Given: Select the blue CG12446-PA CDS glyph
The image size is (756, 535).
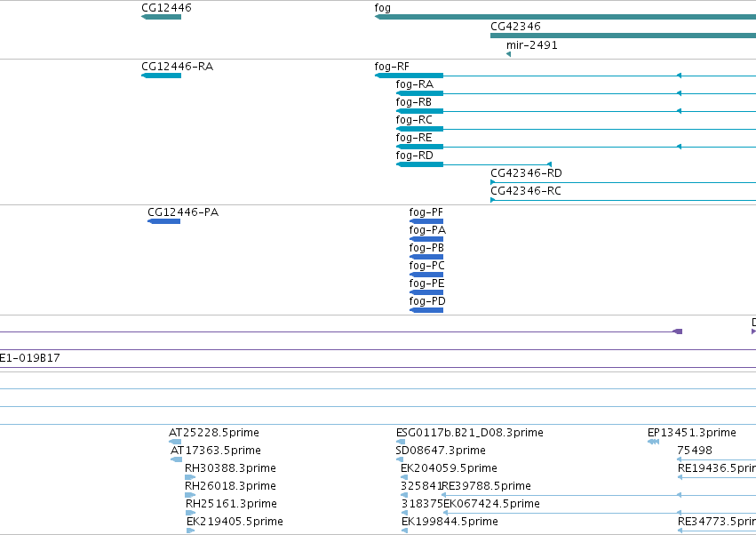Looking at the screenshot, I should point(164,221).
